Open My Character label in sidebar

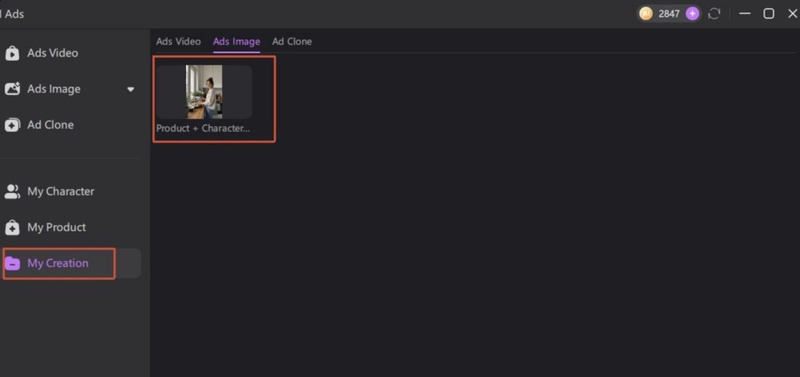point(61,191)
